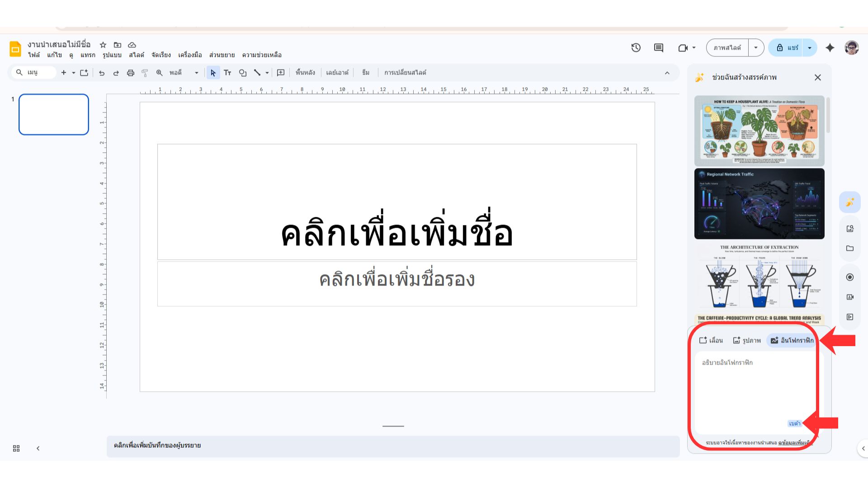
Task: Click the แชร์ share button
Action: tap(788, 47)
